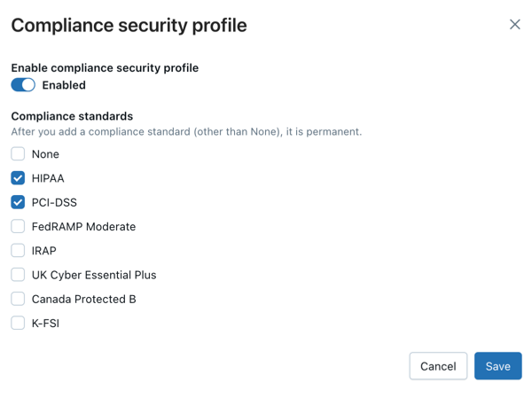Click the "Enabled" label beside the switch
Image resolution: width=532 pixels, height=398 pixels.
coord(64,85)
